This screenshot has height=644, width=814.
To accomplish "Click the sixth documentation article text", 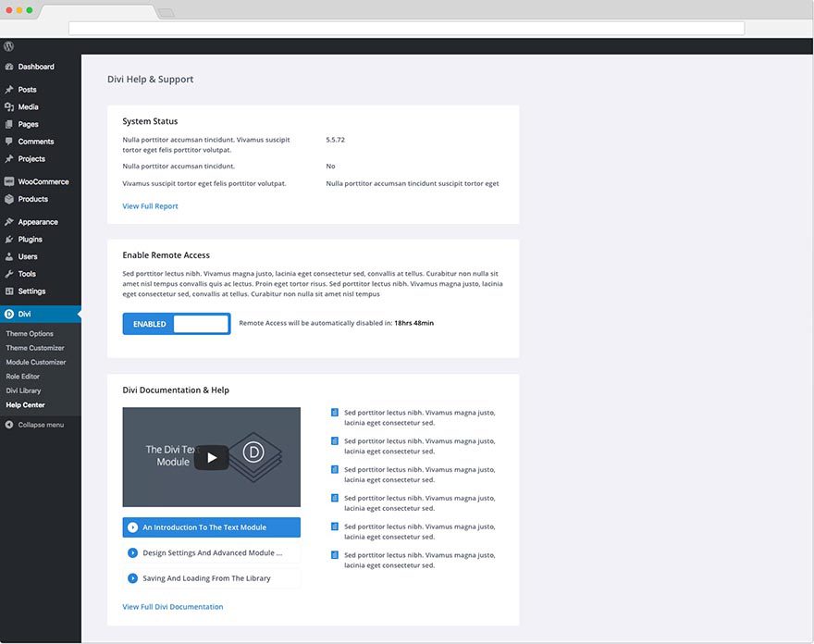I will (x=419, y=561).
